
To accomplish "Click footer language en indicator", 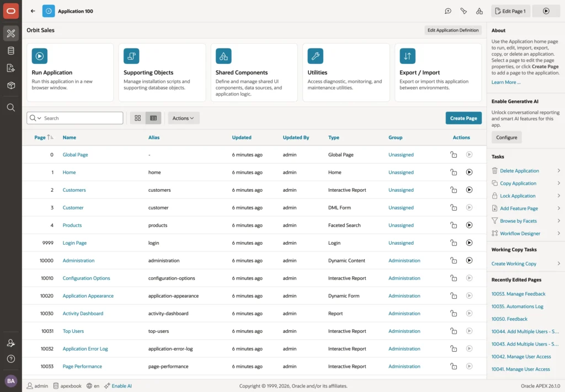I will 93,386.
